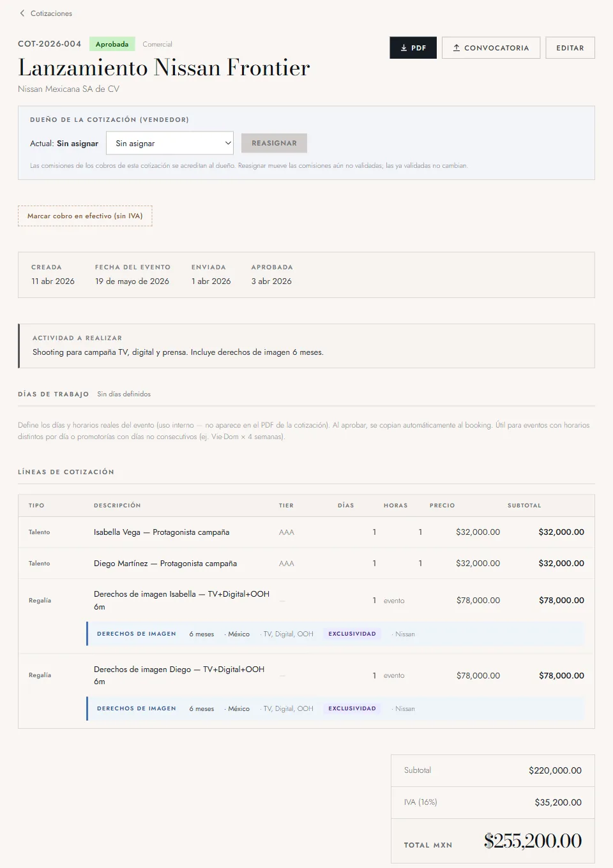Screen dimensions: 613x868
Task: Click the Diego Martínez — Protagonista campaña row
Action: [x=306, y=564]
